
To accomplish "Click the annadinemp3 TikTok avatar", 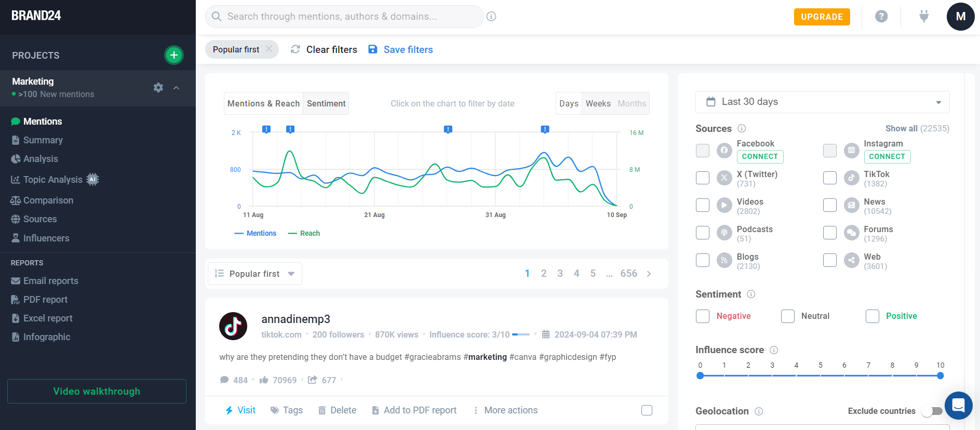I will coord(233,326).
